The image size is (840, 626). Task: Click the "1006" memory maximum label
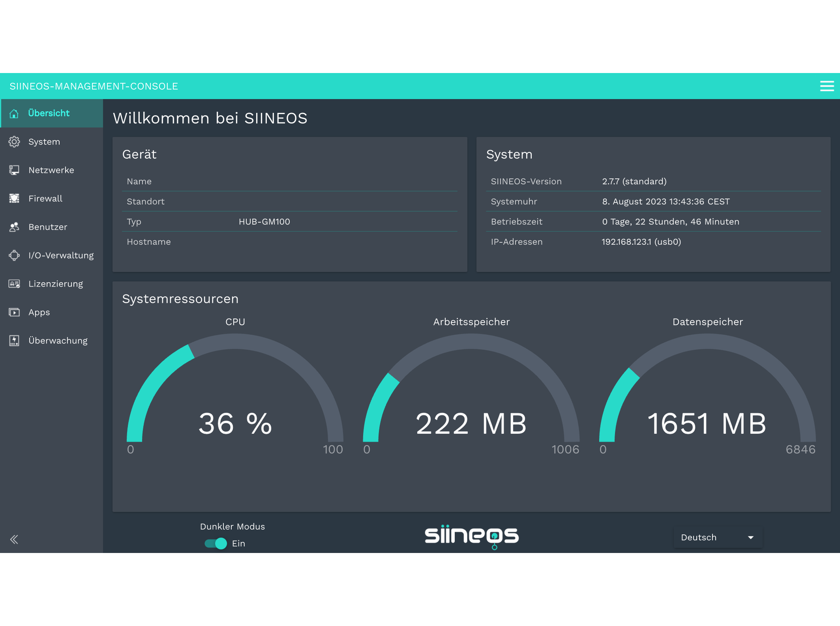pyautogui.click(x=565, y=450)
